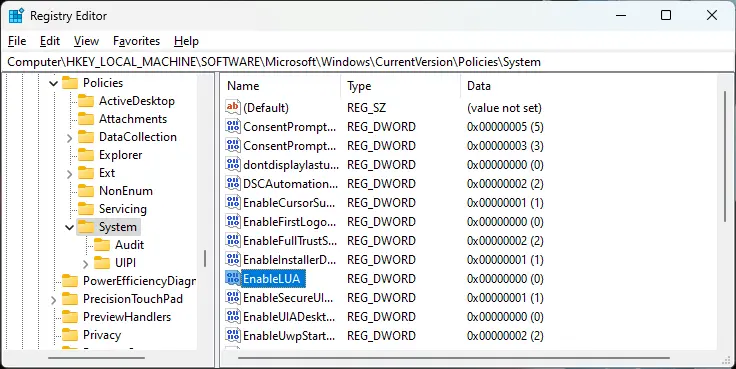Click the Explorer folder icon
Image resolution: width=736 pixels, height=369 pixels.
click(86, 155)
